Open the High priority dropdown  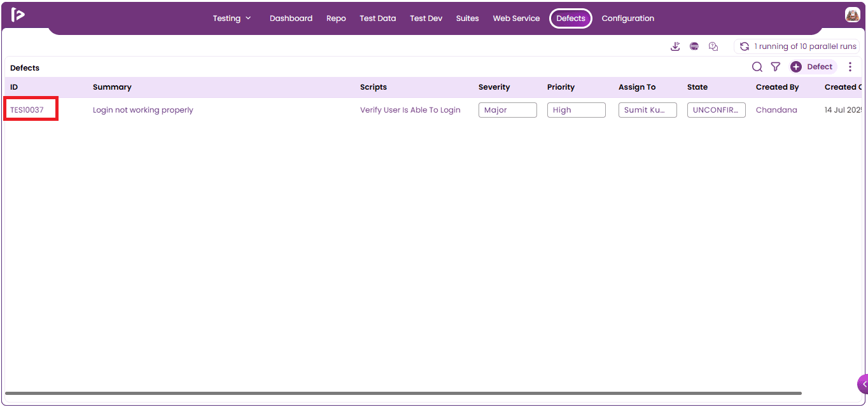pyautogui.click(x=577, y=110)
